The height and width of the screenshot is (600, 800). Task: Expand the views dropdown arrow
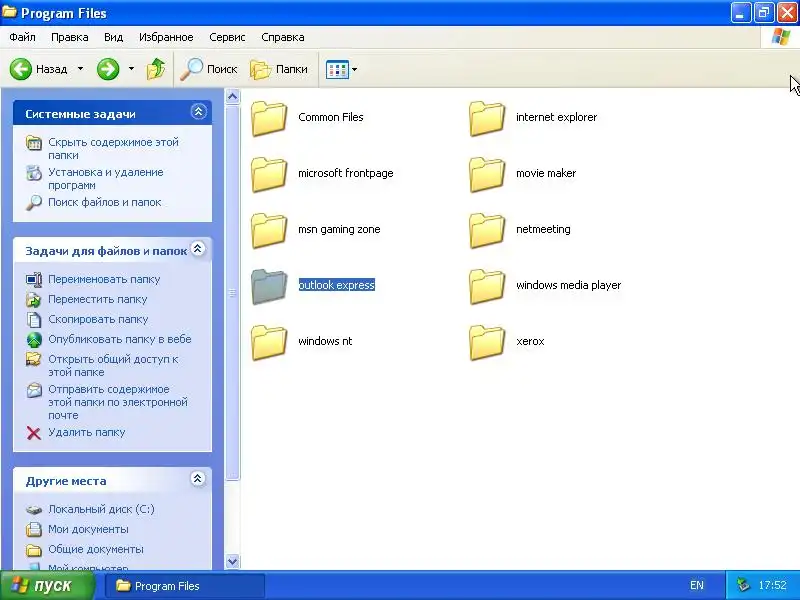tap(355, 69)
